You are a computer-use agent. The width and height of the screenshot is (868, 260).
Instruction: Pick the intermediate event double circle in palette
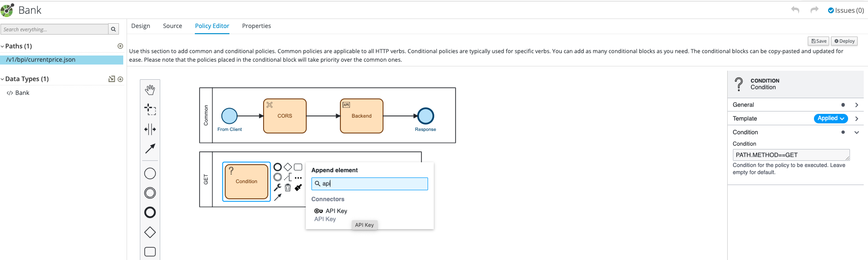150,193
